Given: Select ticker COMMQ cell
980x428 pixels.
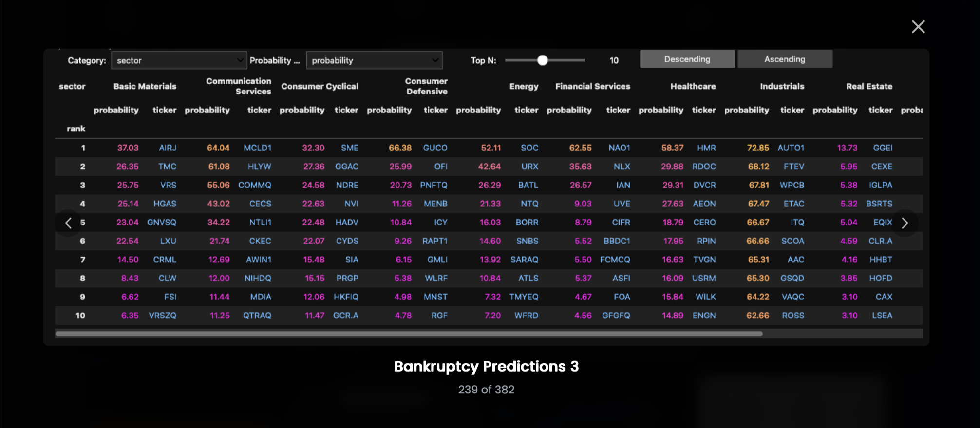Looking at the screenshot, I should click(x=255, y=185).
